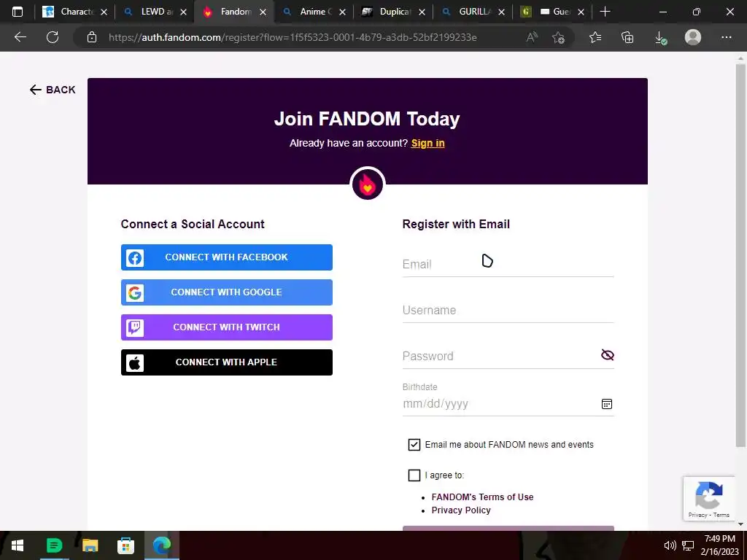Uncheck Email me about FANDOM news
The width and height of the screenshot is (747, 560).
pyautogui.click(x=414, y=445)
